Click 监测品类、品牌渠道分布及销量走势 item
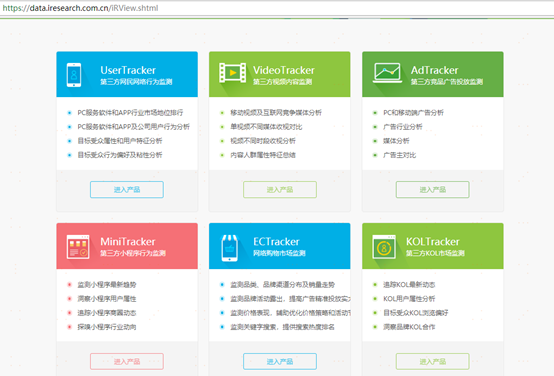The height and width of the screenshot is (376, 554). coord(282,284)
